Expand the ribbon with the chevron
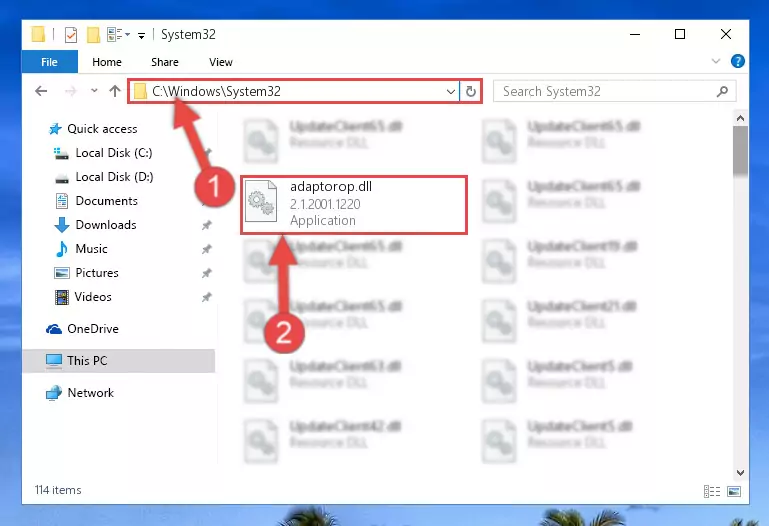The width and height of the screenshot is (769, 526). coord(716,61)
